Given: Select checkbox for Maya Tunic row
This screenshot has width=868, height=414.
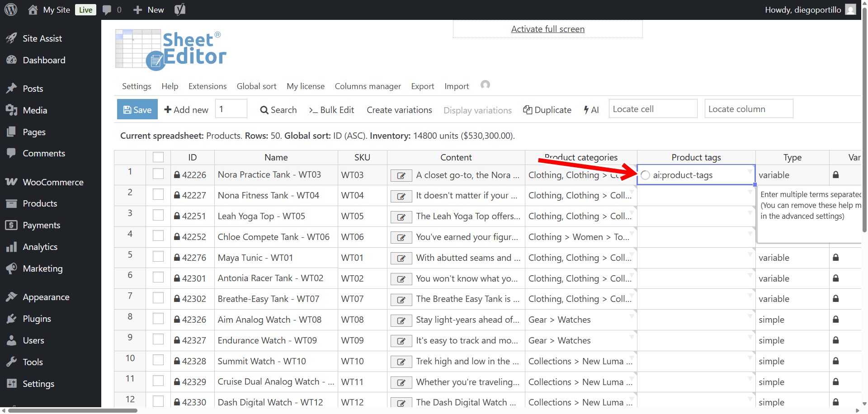Looking at the screenshot, I should [x=158, y=257].
